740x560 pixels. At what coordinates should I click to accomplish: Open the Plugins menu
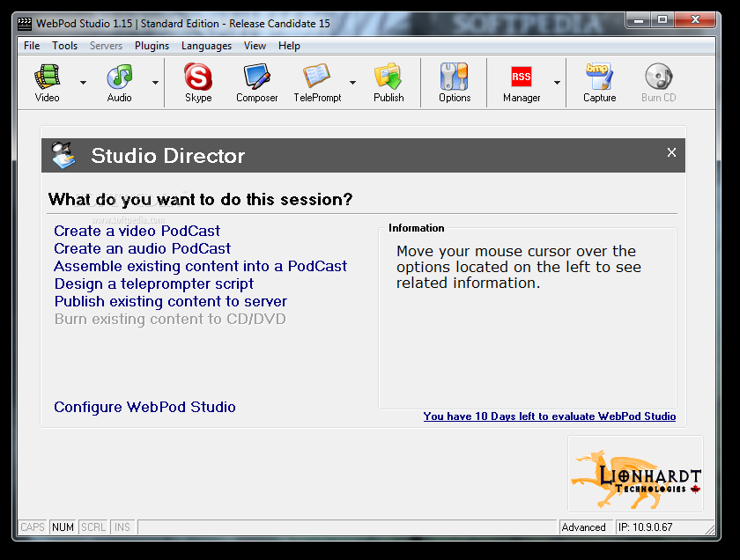coord(152,46)
